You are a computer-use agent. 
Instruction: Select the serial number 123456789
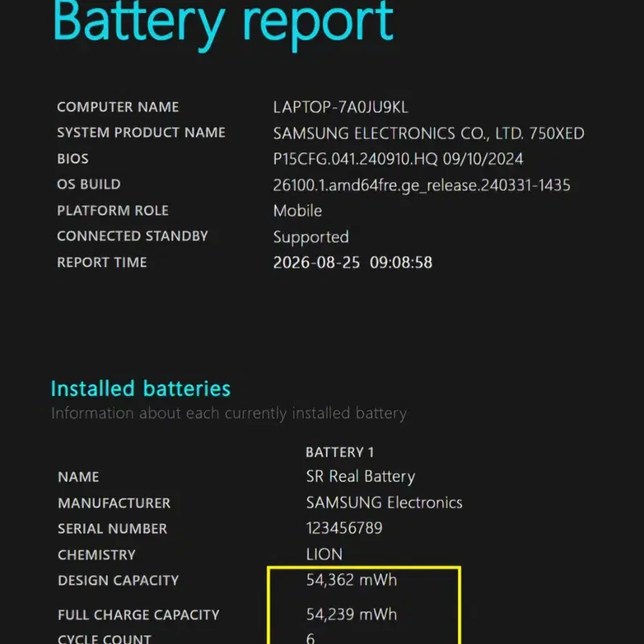tap(345, 528)
